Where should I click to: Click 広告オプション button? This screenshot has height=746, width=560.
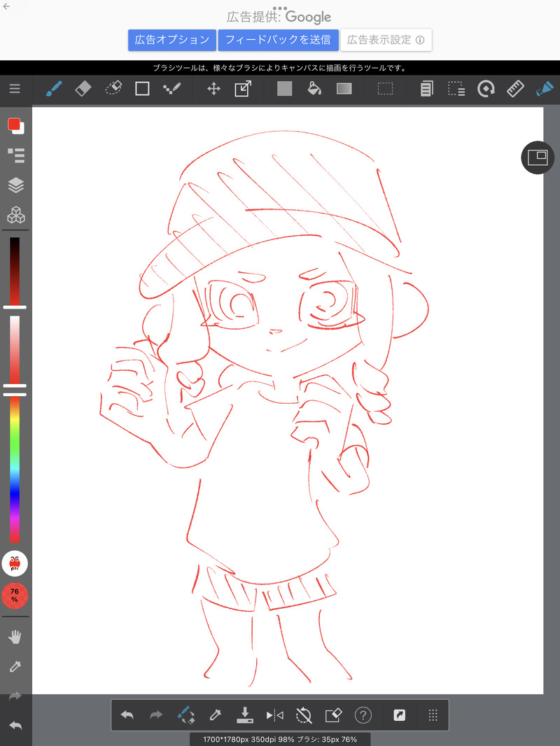171,40
